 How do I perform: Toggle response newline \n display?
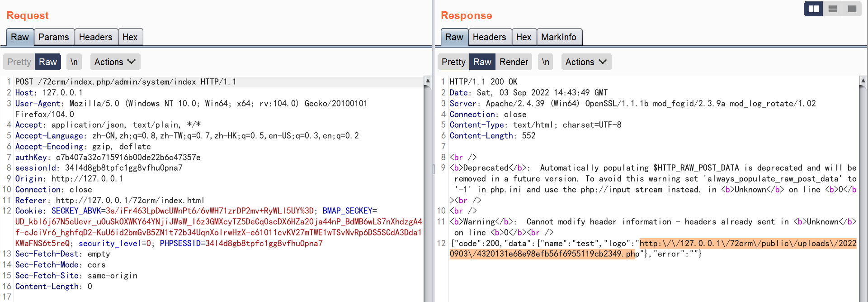[546, 62]
